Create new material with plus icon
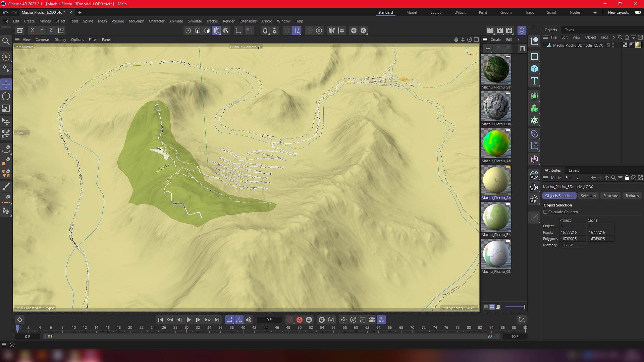The image size is (644, 362). (488, 49)
